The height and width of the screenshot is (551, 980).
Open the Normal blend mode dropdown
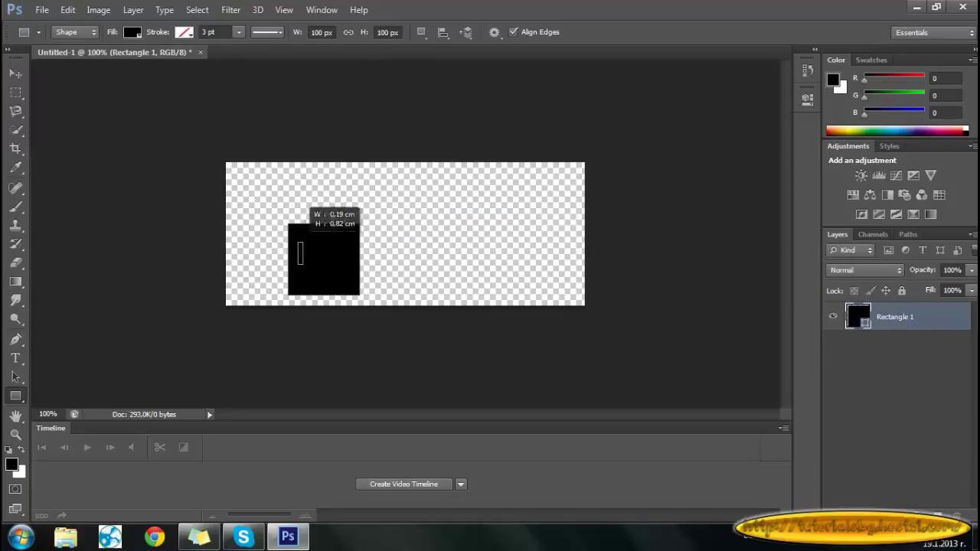click(x=865, y=270)
